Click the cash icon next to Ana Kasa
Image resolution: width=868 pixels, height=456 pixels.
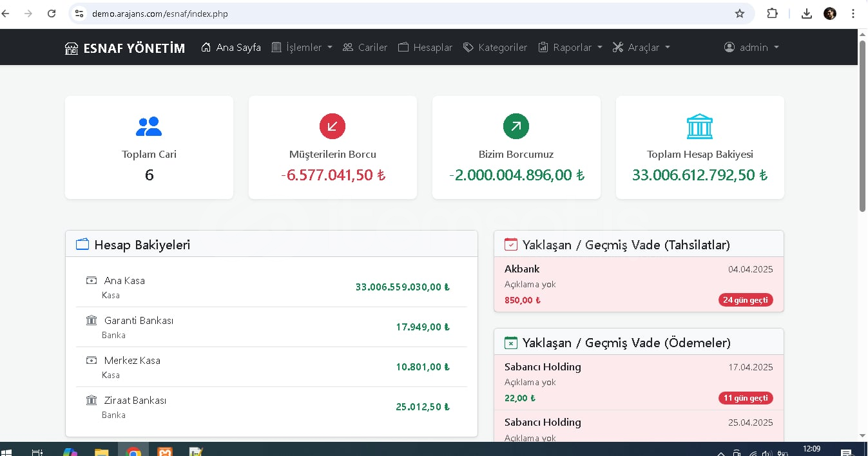point(92,280)
